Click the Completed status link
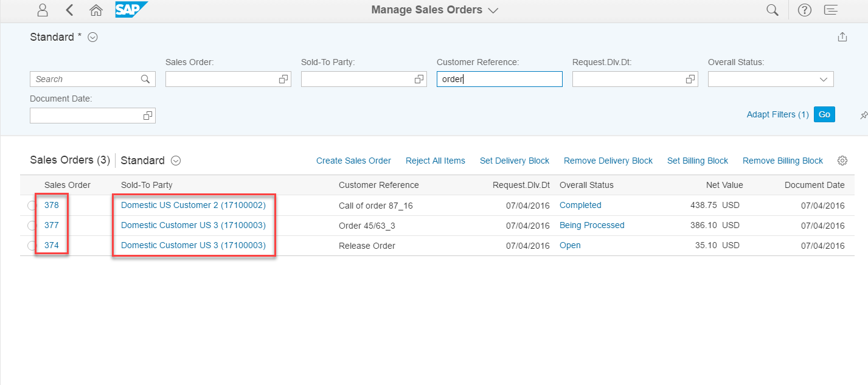This screenshot has width=868, height=385. coord(580,205)
